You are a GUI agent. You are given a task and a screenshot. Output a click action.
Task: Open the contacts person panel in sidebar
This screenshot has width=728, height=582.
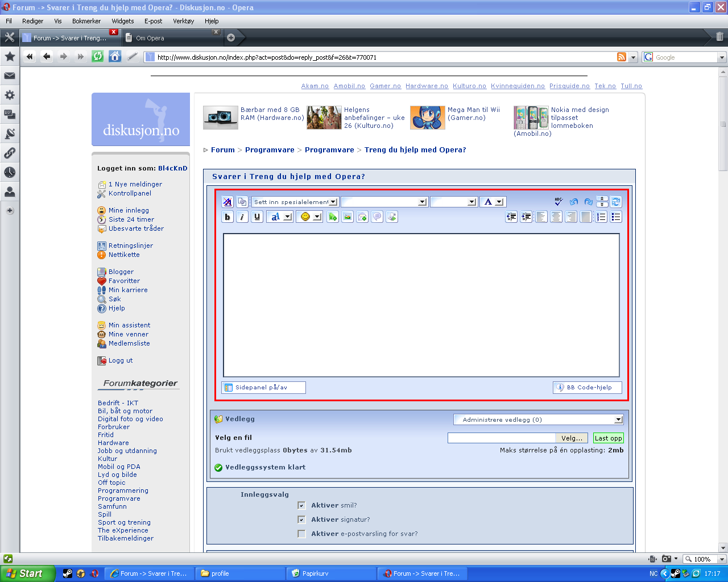(x=10, y=192)
